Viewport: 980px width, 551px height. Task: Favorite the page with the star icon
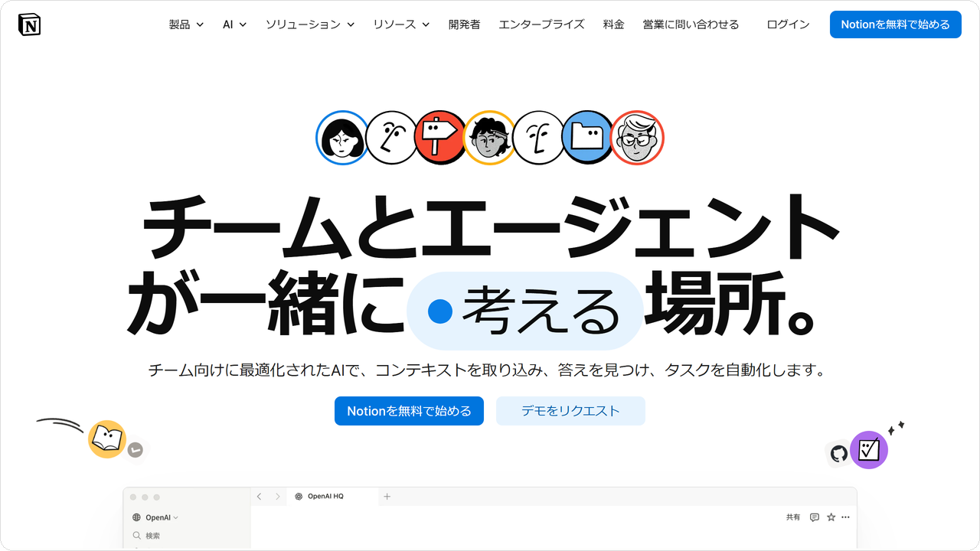(831, 517)
